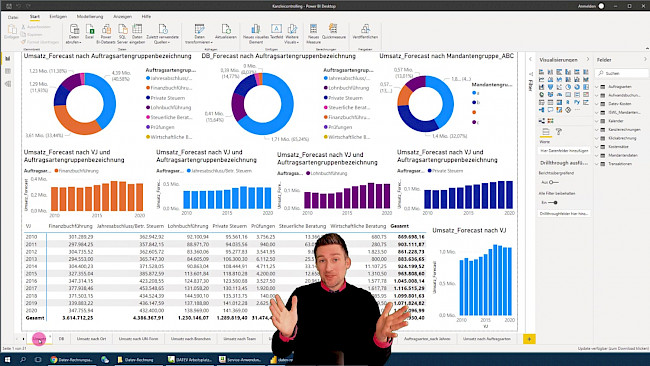Image resolution: width=650 pixels, height=366 pixels.
Task: Switch to the Model view in the sidebar
Action: pyautogui.click(x=7, y=84)
